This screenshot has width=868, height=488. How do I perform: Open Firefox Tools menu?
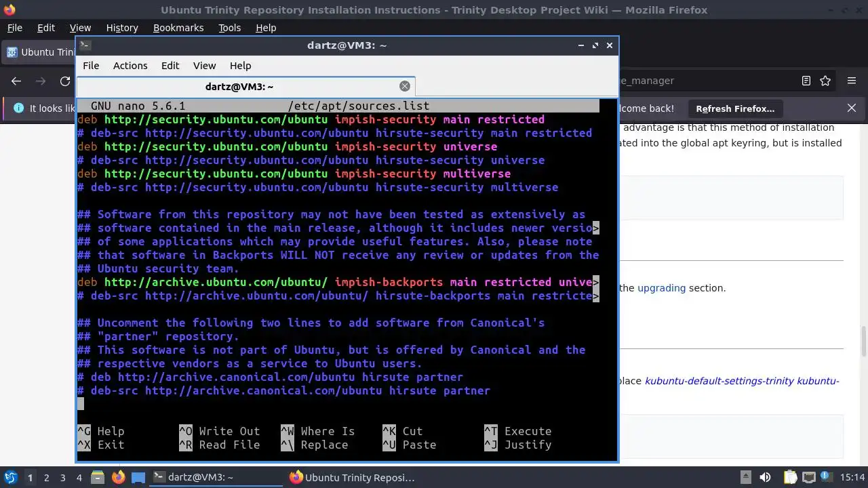(229, 28)
